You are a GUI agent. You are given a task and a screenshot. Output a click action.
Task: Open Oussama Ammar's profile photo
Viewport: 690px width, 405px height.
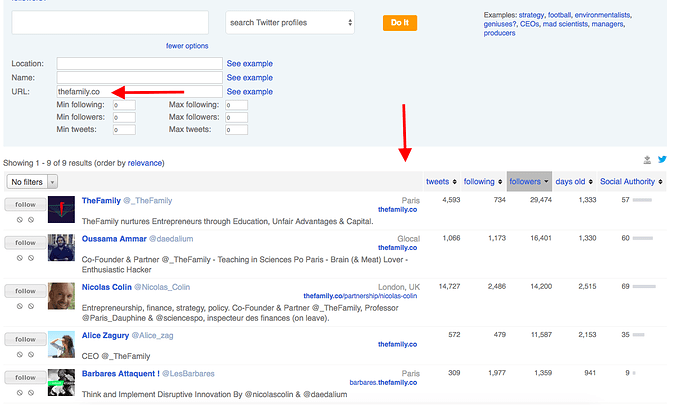pyautogui.click(x=61, y=248)
